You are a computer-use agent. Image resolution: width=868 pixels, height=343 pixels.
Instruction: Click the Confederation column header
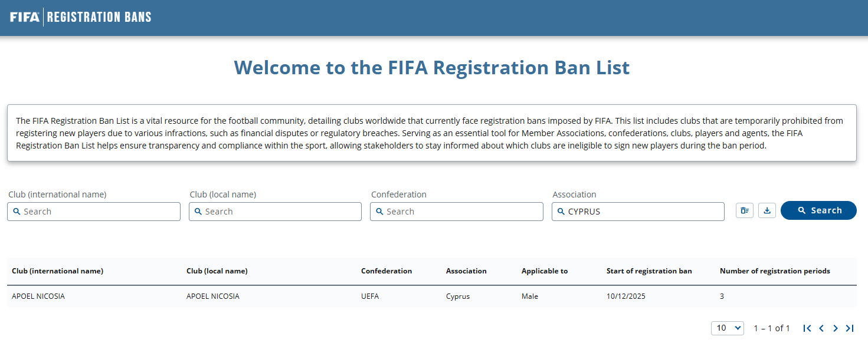[386, 271]
